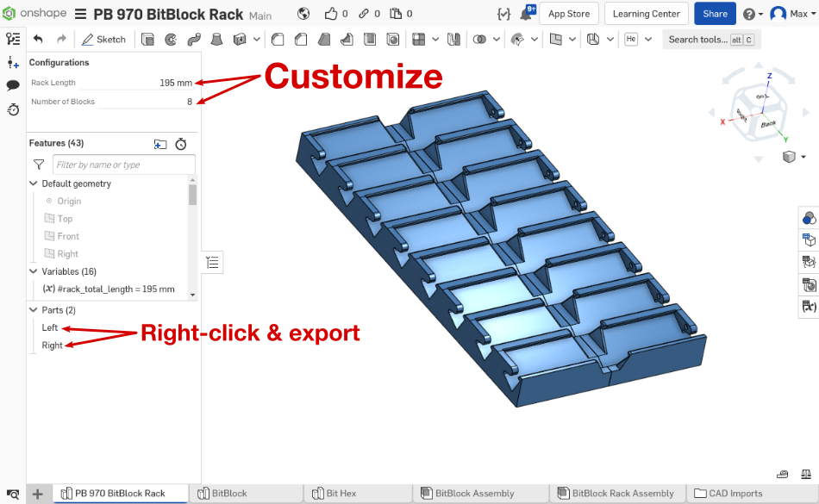Click the Undo arrow in toolbar

point(38,39)
